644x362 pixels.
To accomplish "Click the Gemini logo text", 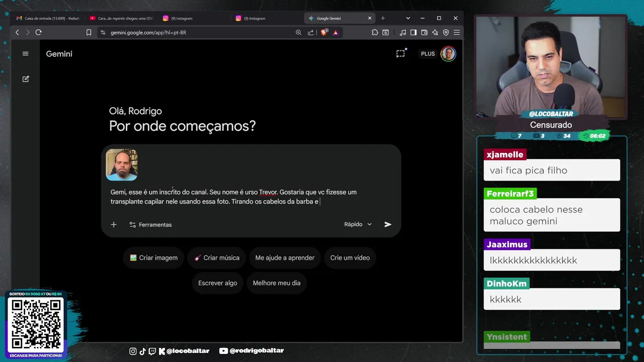I will point(59,54).
